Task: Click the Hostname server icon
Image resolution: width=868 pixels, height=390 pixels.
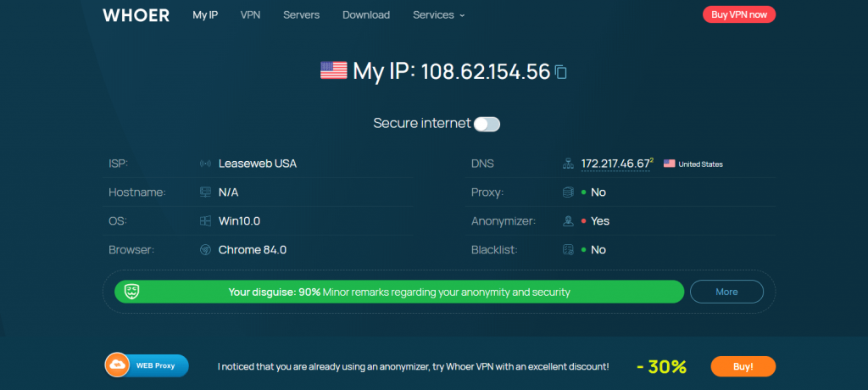Action: (x=205, y=192)
